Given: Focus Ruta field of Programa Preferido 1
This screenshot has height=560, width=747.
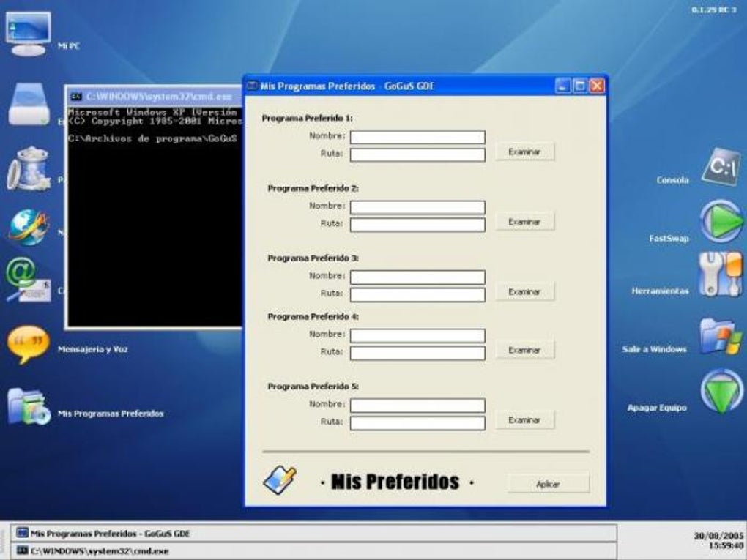Looking at the screenshot, I should point(417,154).
